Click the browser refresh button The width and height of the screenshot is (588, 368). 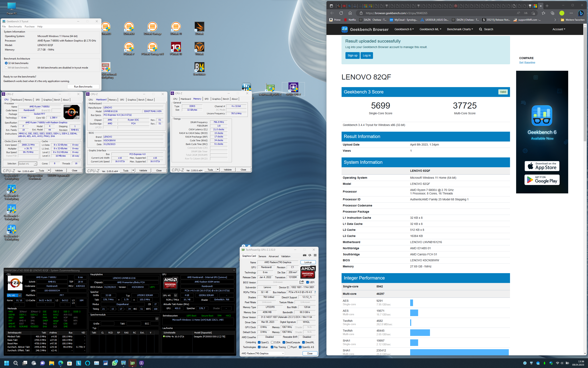pyautogui.click(x=341, y=13)
